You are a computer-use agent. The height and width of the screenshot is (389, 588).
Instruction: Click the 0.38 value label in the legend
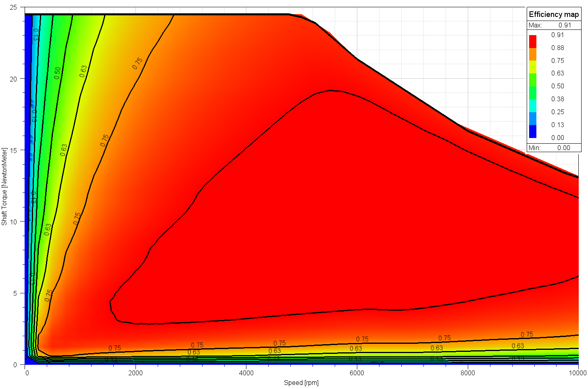click(557, 99)
